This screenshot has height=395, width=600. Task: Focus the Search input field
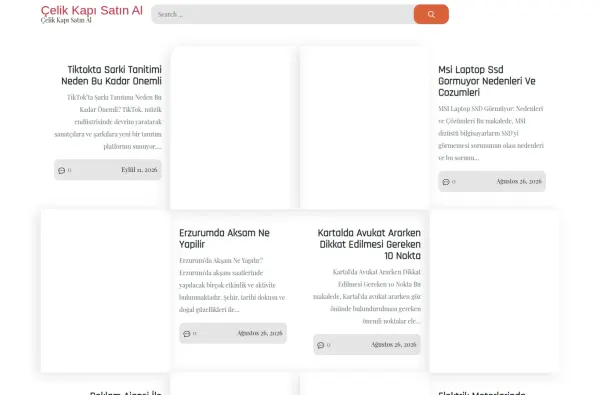click(x=282, y=14)
